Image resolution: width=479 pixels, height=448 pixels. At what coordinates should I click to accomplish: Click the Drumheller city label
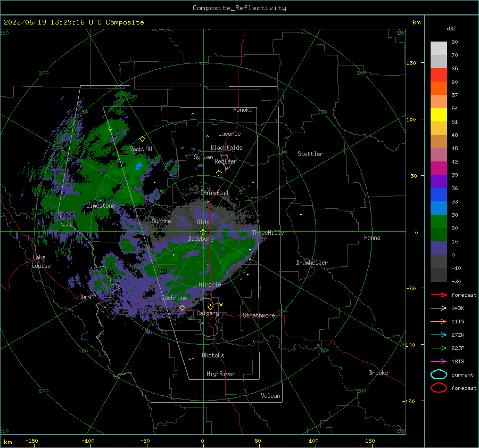coord(312,263)
